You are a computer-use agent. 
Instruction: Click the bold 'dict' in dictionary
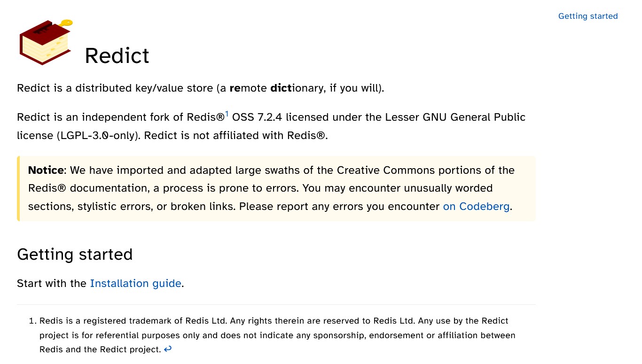(281, 88)
